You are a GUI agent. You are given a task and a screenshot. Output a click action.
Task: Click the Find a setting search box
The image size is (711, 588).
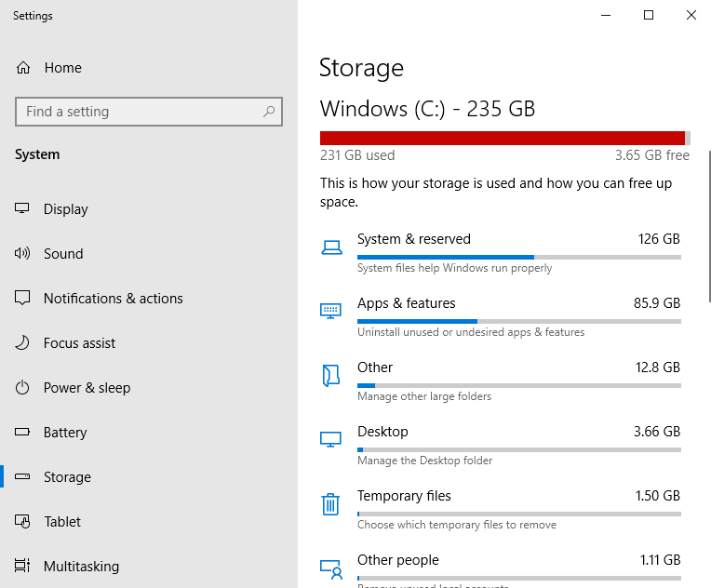pyautogui.click(x=149, y=111)
